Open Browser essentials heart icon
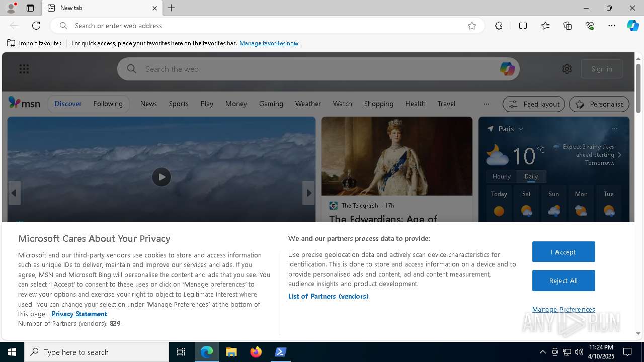The image size is (644, 362). click(590, 26)
